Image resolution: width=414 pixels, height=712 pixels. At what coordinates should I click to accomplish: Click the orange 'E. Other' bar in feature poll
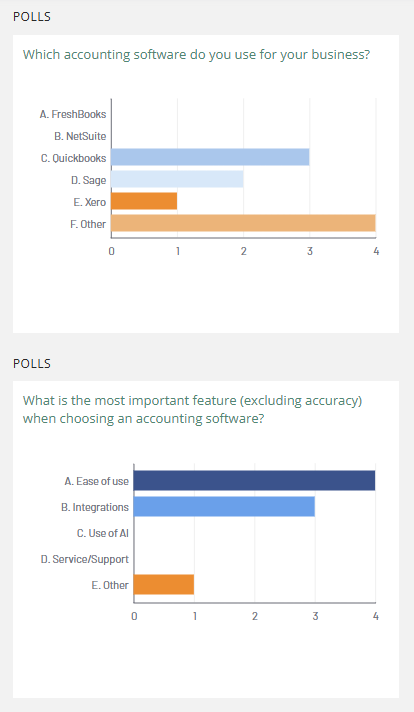click(164, 584)
